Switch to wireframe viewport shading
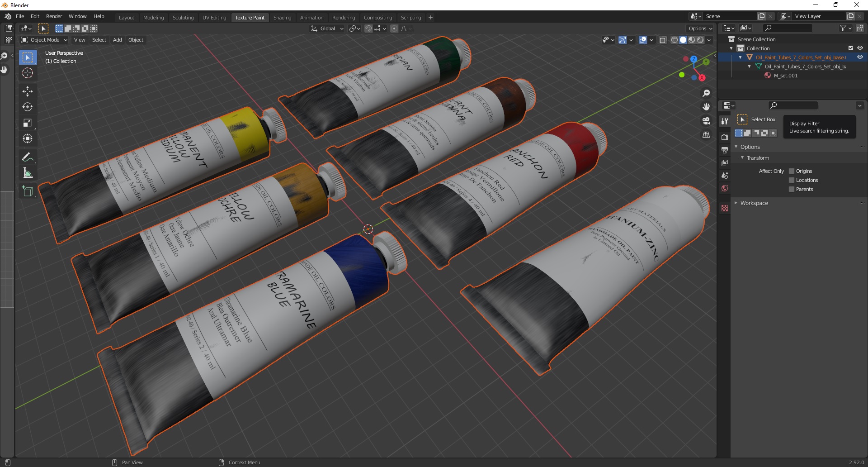Screen dimensions: 868x467 675,40
